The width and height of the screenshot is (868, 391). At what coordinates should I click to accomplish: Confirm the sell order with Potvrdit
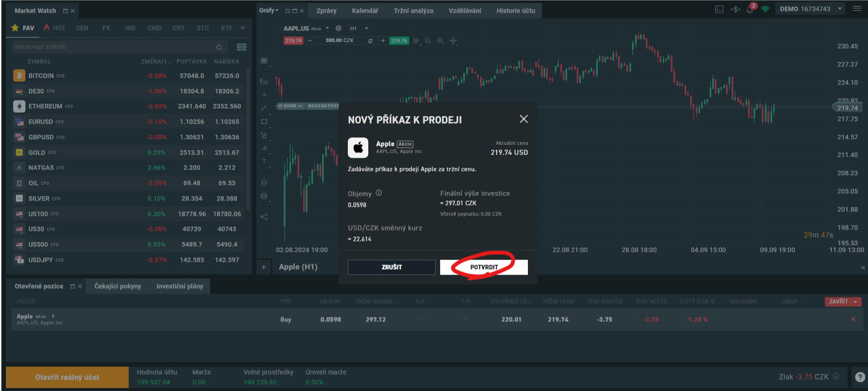point(483,267)
